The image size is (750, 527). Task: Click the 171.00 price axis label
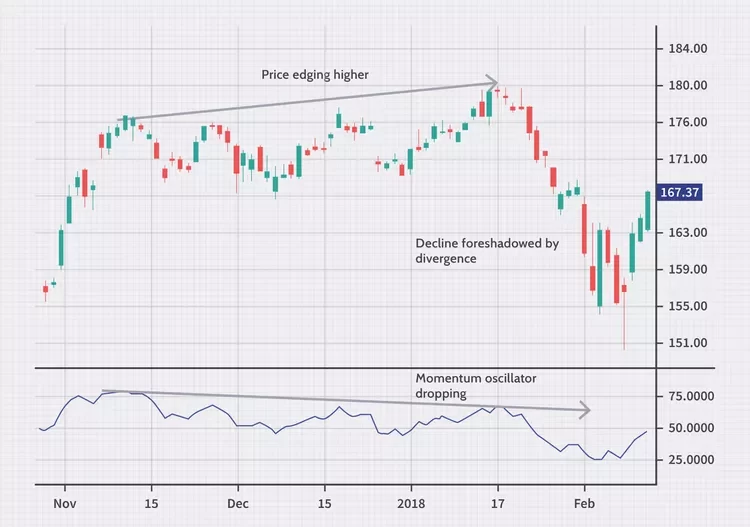pyautogui.click(x=687, y=159)
